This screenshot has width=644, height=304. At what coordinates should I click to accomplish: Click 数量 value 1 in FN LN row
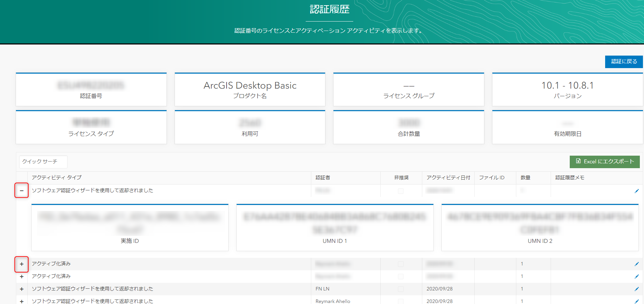(x=522, y=289)
